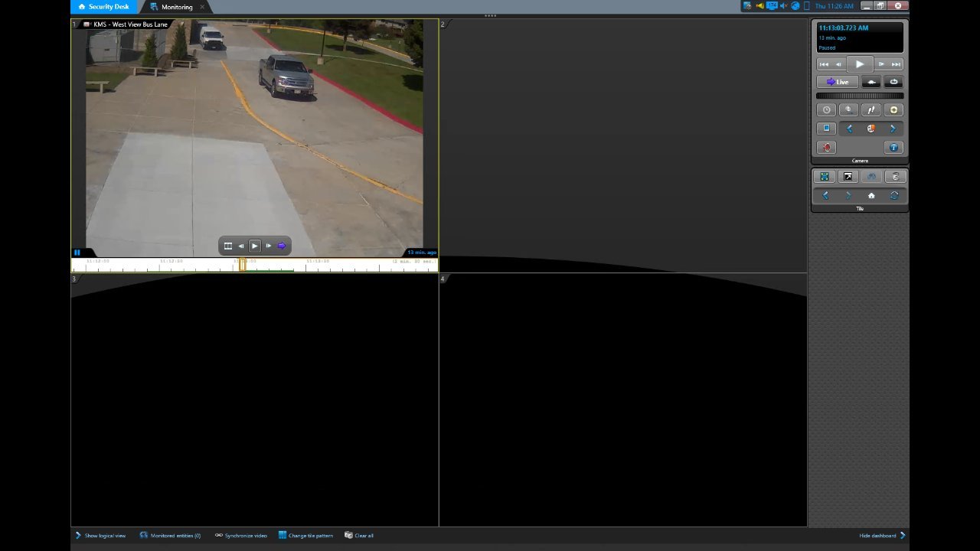The width and height of the screenshot is (980, 551).
Task: Click the phone-shaped tray icon
Action: tap(805, 6)
